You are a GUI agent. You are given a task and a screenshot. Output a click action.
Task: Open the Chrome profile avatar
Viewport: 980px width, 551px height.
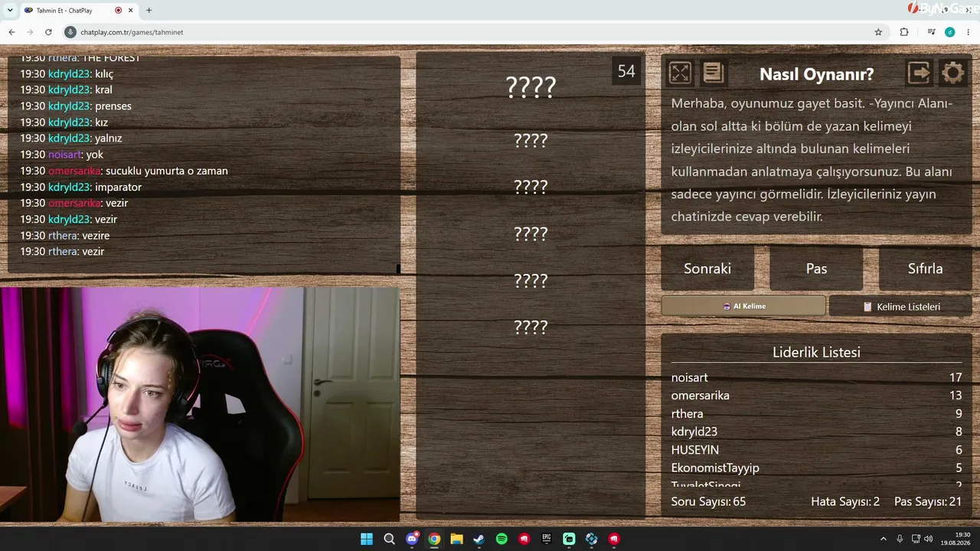pos(949,32)
